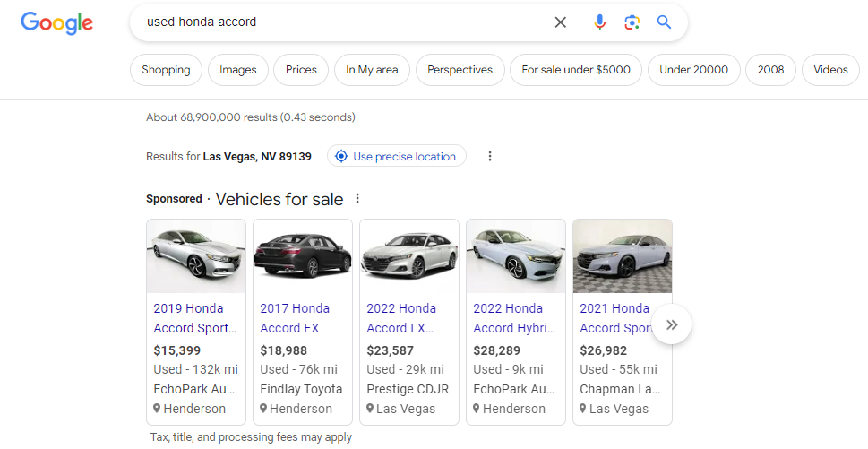Select the Prices filter chip

301,70
